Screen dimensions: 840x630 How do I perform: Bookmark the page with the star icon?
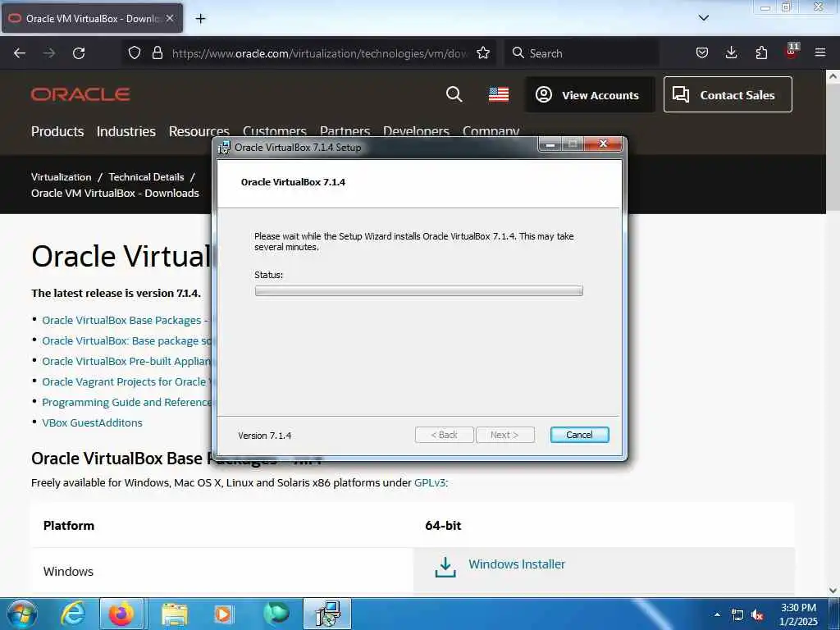(482, 52)
